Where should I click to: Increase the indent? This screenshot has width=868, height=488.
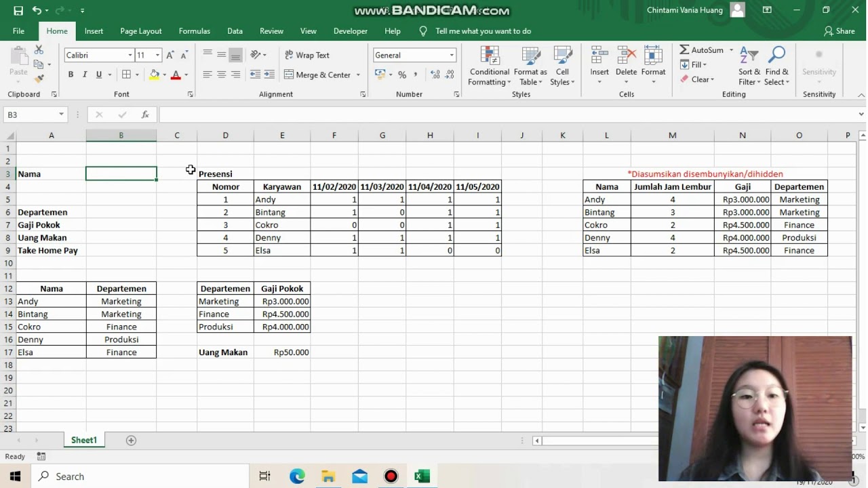coord(269,75)
